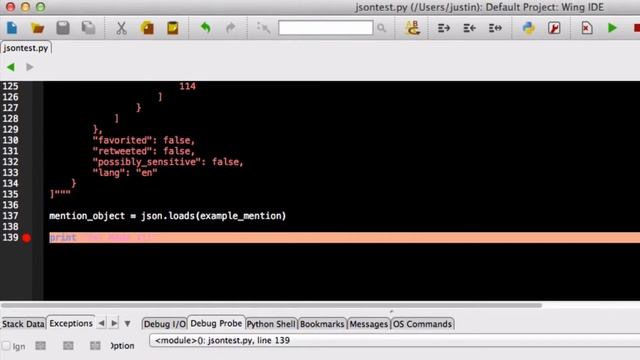Click the match indentation icon
Viewport: 640px width, 360px height.
[x=495, y=28]
